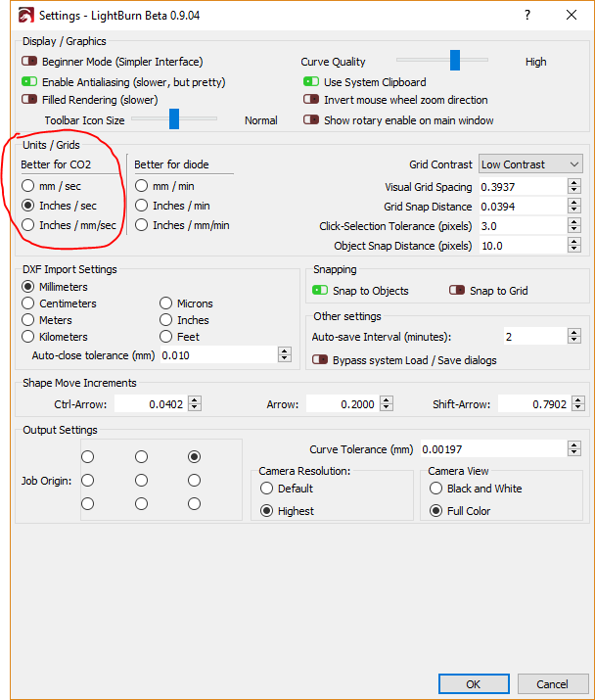Select Microns for DXF import

pos(165,303)
